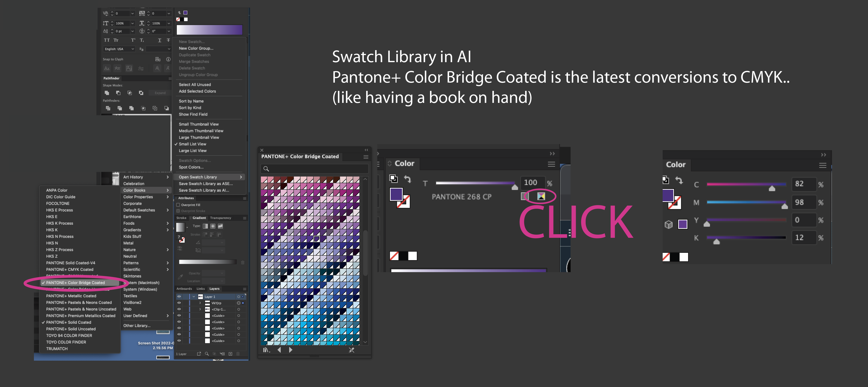Viewport: 868px width, 387px height.
Task: Click swap fill and stroke arrow in middle Color panel
Action: (407, 179)
